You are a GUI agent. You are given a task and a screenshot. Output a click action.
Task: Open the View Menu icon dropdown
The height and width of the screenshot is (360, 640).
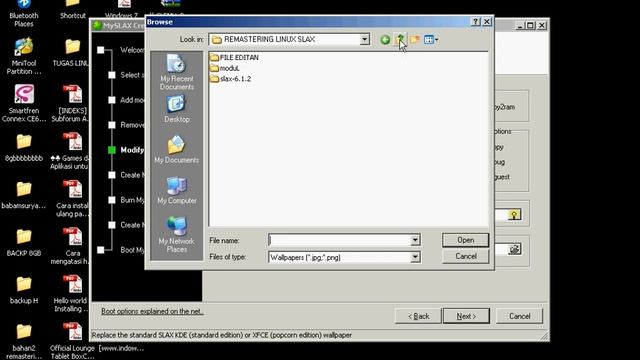[x=431, y=40]
